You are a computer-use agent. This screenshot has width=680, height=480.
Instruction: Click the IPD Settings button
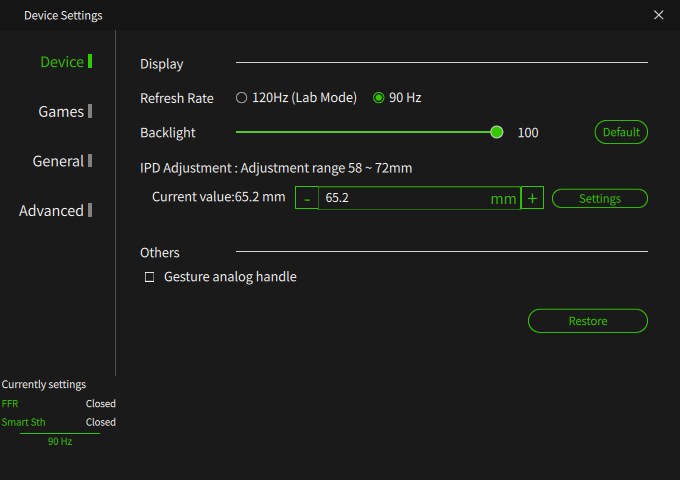tap(600, 199)
